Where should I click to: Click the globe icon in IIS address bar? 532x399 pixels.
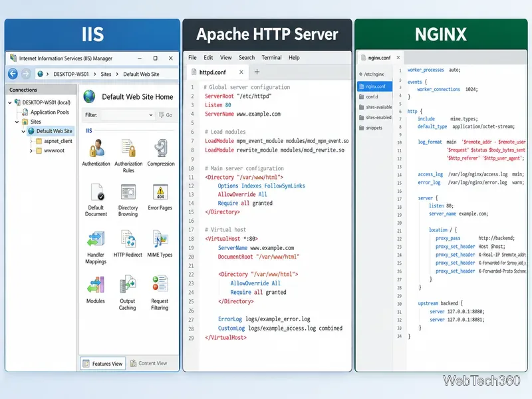click(x=41, y=74)
